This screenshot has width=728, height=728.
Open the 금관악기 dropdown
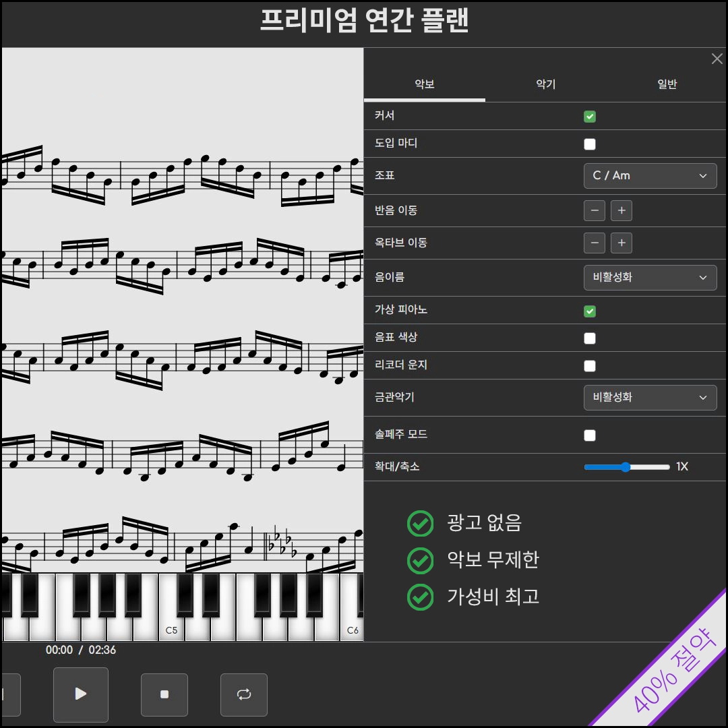click(x=650, y=398)
